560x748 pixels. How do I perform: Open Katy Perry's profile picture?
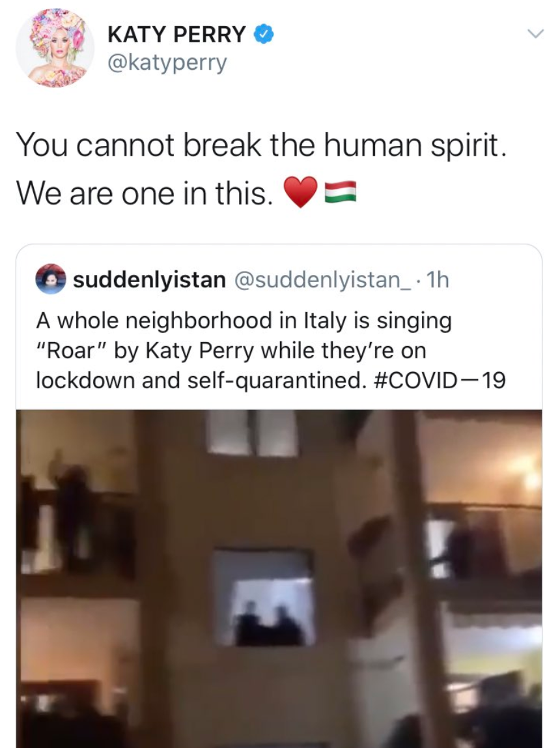(x=55, y=48)
